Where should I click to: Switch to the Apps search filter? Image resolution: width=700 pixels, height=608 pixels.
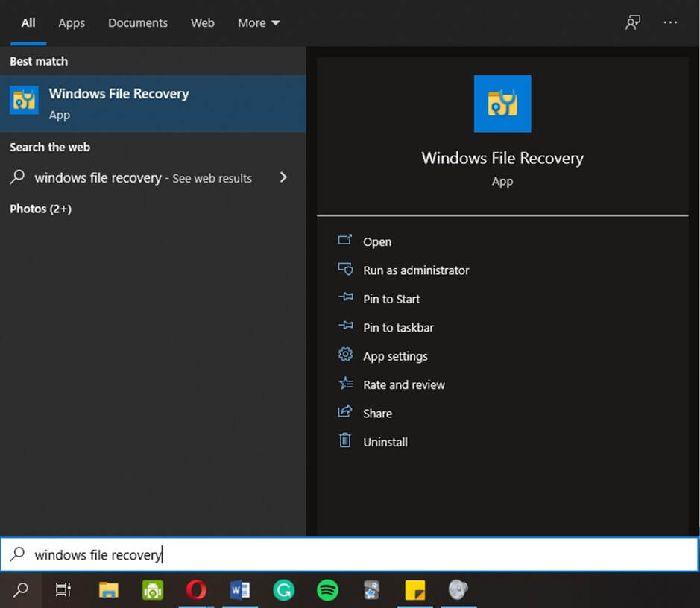(71, 22)
